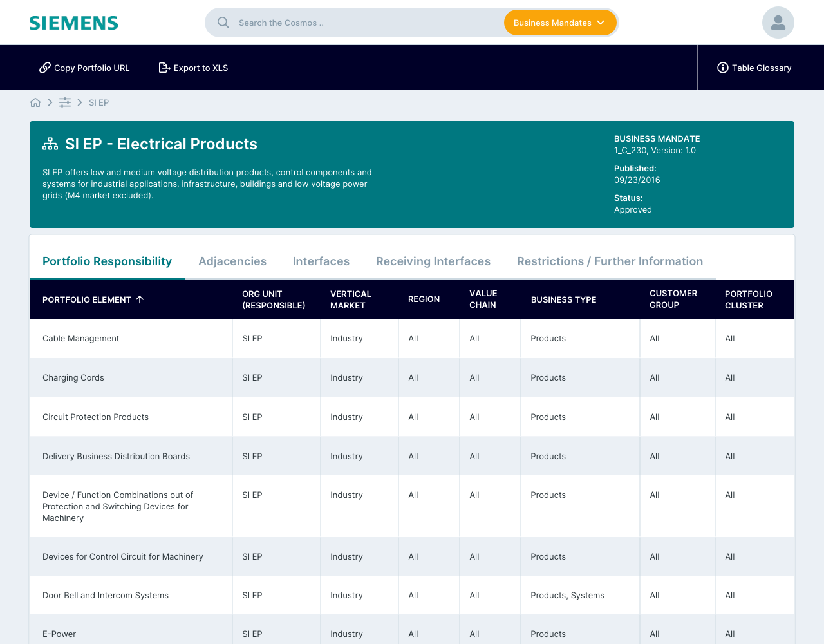Viewport: 824px width, 644px height.
Task: Click the SI EP breadcrumb link
Action: click(x=98, y=102)
